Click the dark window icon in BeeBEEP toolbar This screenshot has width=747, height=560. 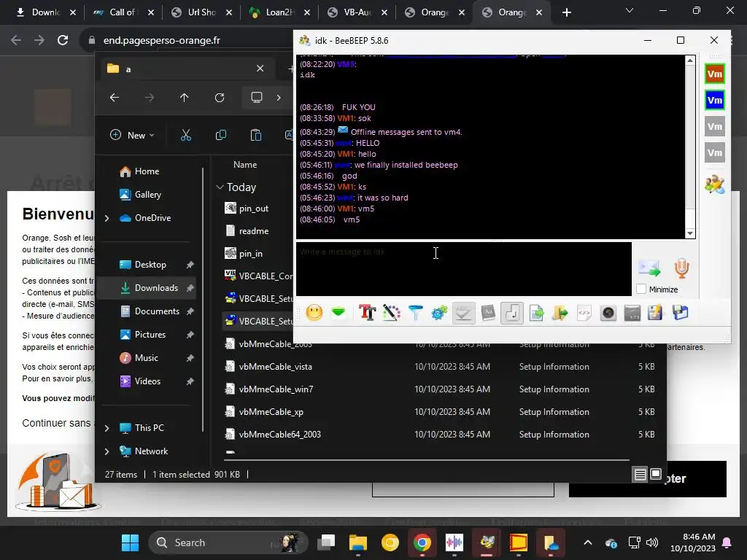coord(632,313)
